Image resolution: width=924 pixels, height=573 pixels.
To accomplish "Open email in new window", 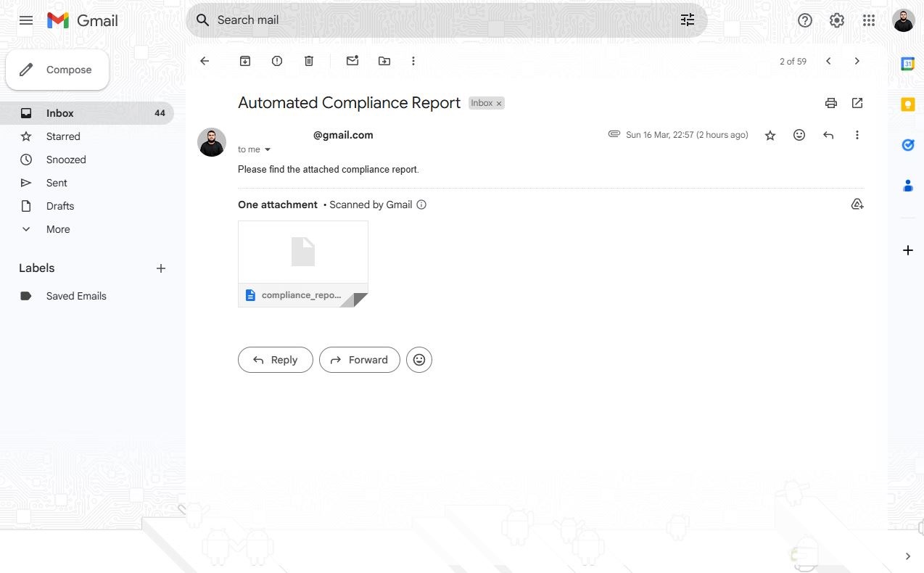I will [x=857, y=103].
